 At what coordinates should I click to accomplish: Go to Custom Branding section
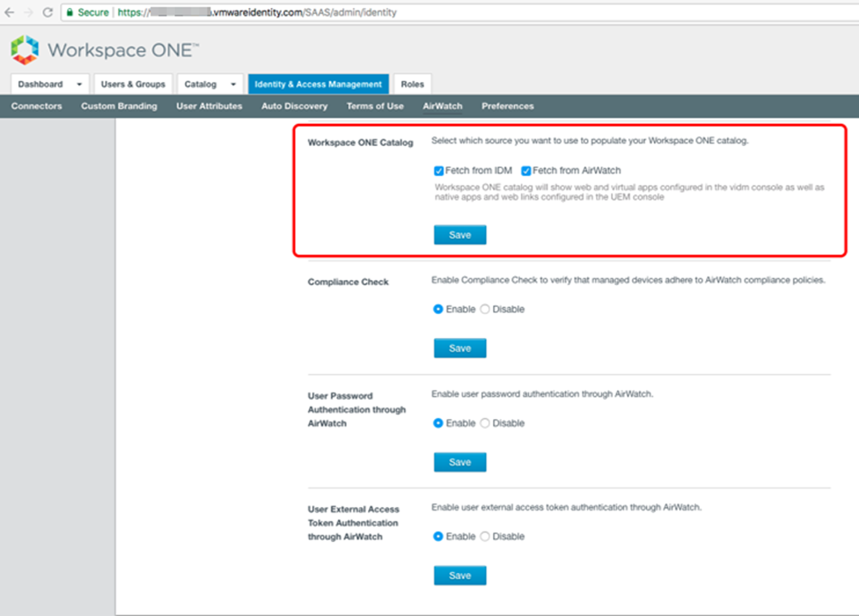click(119, 106)
